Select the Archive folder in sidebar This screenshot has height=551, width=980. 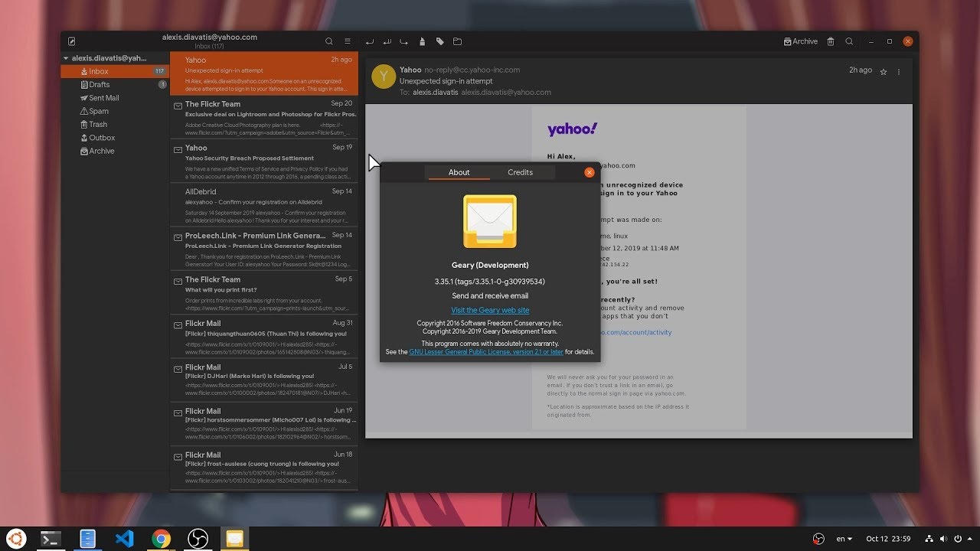[x=115, y=151]
